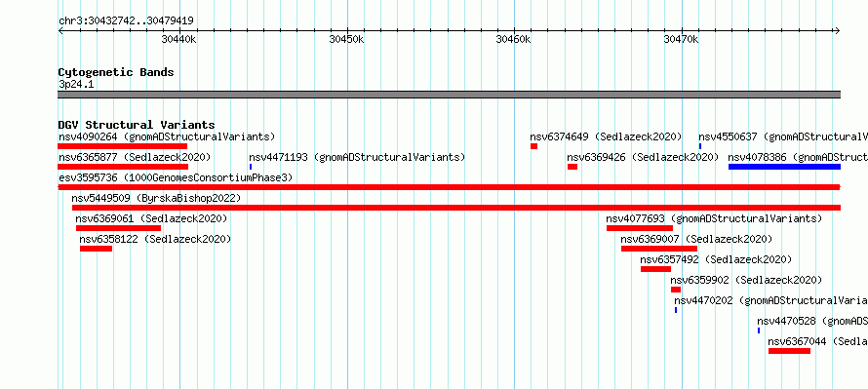Open the nsv4550637 variant label
This screenshot has width=868, height=389.
click(x=783, y=136)
